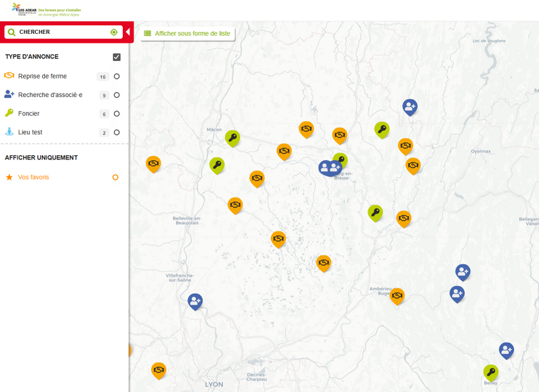
Task: Click the green magnifier search icon
Action: (x=12, y=32)
